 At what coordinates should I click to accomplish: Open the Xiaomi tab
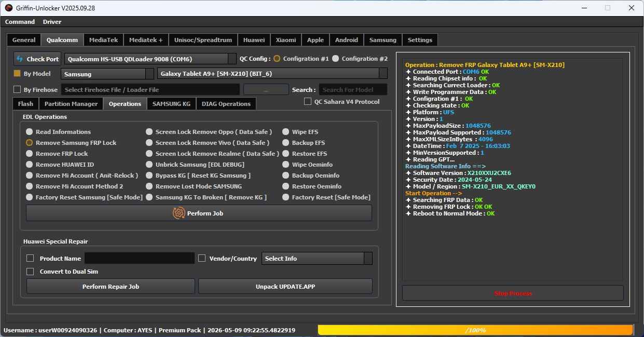tap(286, 40)
